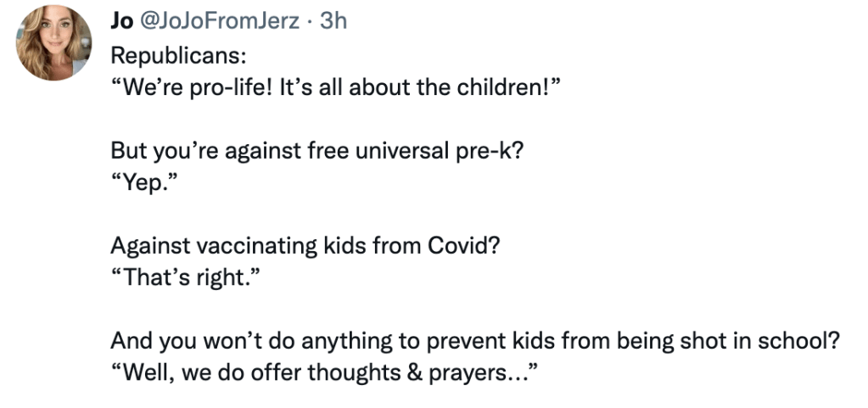Open the @JoJoFromJerz handle link
Image resolution: width=868 pixels, height=408 pixels.
tap(219, 22)
